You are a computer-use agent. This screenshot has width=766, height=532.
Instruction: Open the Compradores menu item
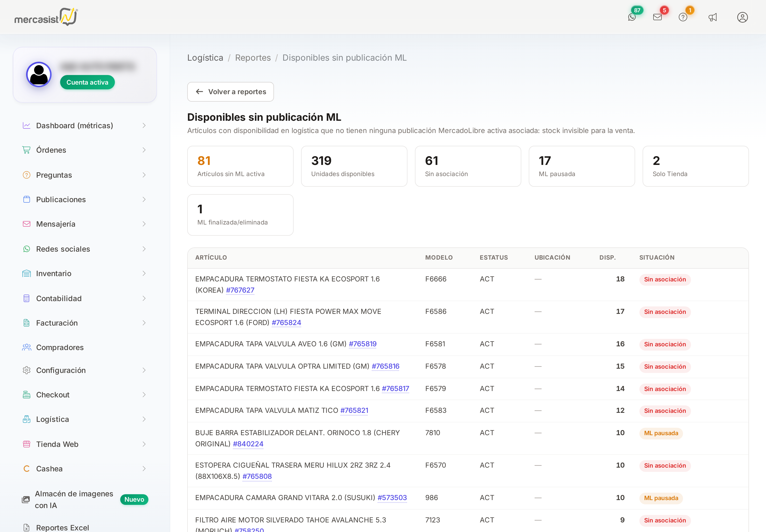pyautogui.click(x=85, y=347)
